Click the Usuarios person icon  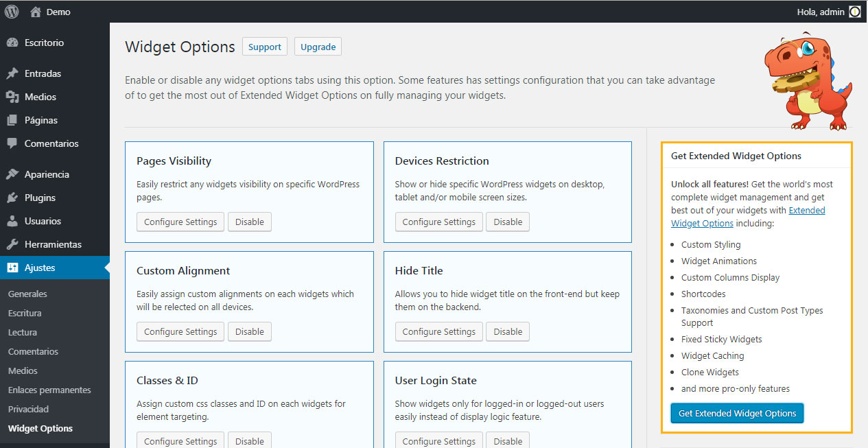[x=12, y=221]
